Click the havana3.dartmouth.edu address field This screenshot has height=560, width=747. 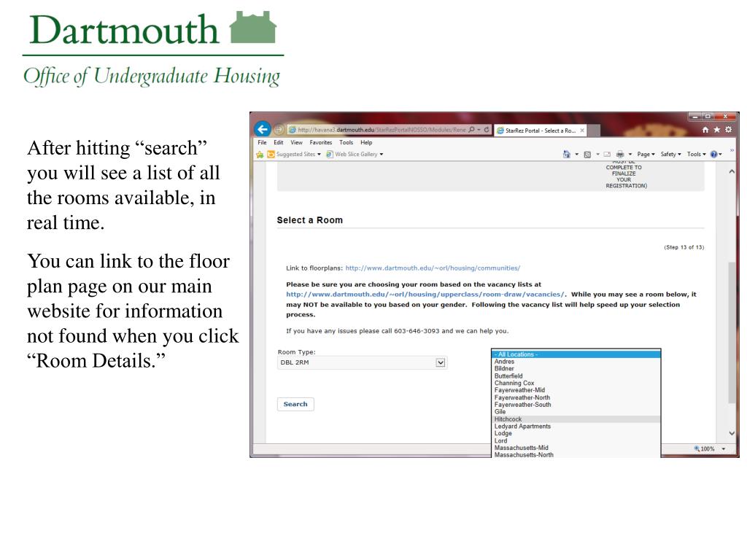point(381,130)
